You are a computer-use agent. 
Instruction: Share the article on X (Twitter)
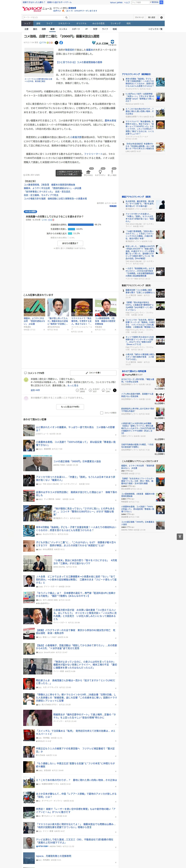[x=56, y=43]
